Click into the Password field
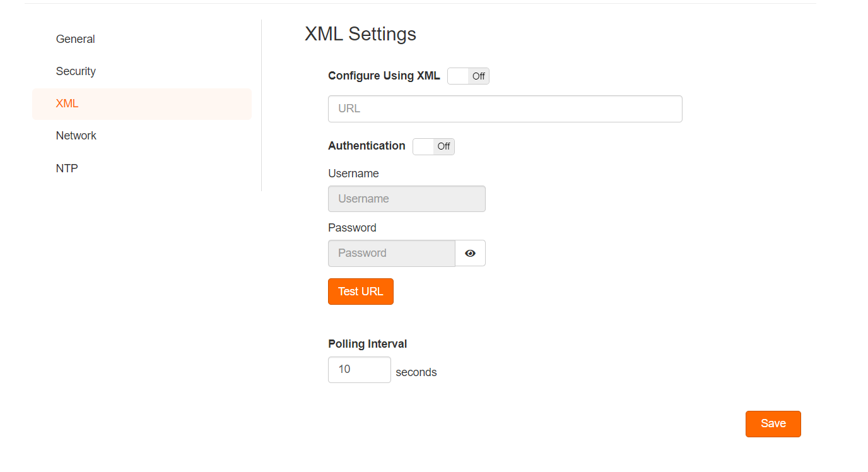This screenshot has width=868, height=472. pos(392,253)
